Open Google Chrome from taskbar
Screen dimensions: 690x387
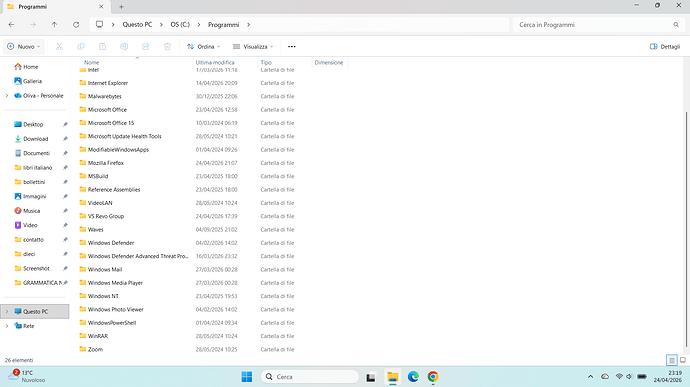pos(433,377)
